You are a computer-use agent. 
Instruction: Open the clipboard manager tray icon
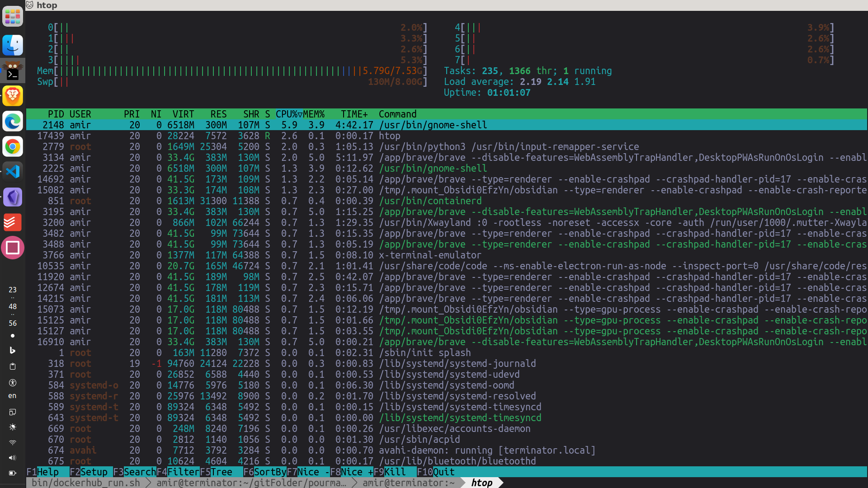coord(13,366)
